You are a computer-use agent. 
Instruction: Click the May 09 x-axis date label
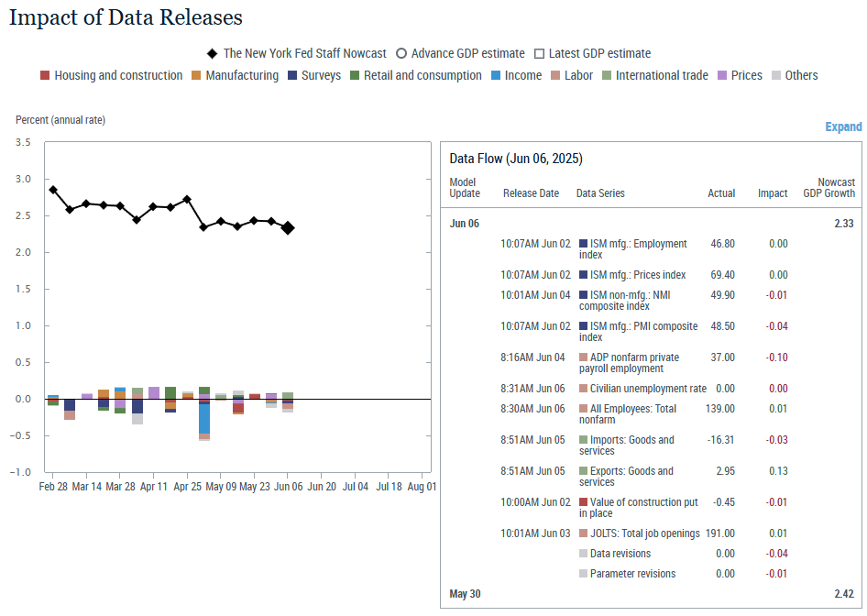point(221,487)
